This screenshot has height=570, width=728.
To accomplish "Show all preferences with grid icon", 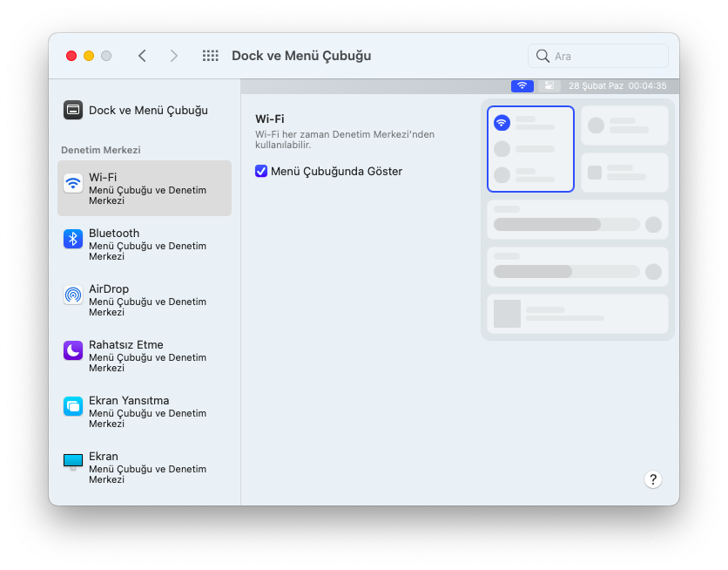I will (210, 56).
